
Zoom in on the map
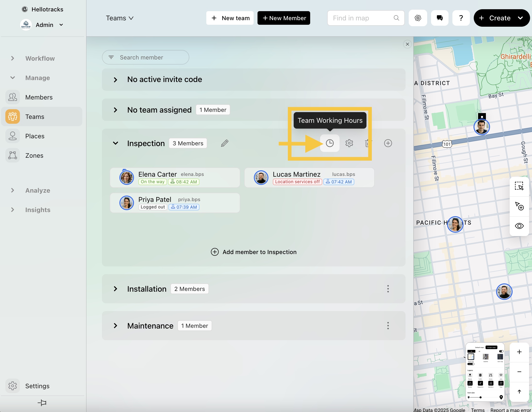coord(519,352)
